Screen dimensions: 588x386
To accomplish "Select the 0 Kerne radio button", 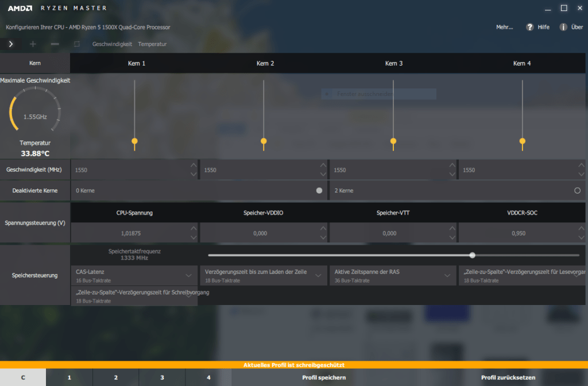I will point(319,190).
